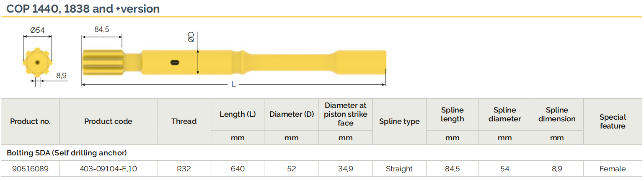Click the spline cross-section end view diagram
The height and width of the screenshot is (181, 644).
click(x=37, y=63)
